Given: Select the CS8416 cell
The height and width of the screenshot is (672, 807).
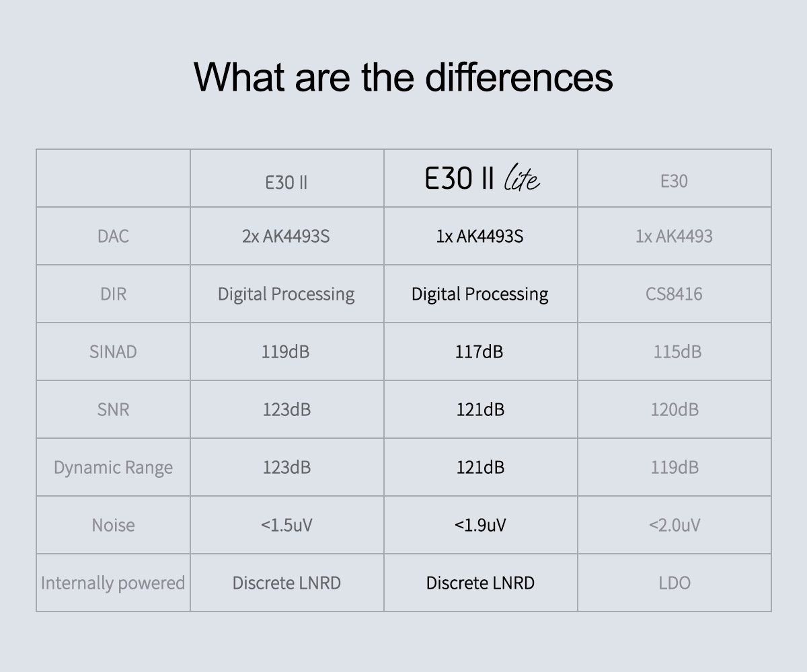Looking at the screenshot, I should (674, 294).
